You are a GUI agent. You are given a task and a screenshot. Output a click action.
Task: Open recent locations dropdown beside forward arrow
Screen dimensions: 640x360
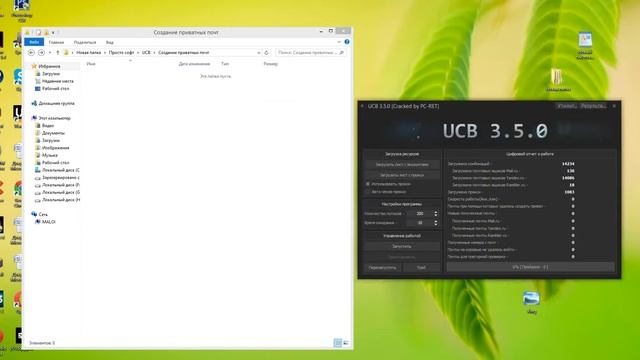[50, 53]
